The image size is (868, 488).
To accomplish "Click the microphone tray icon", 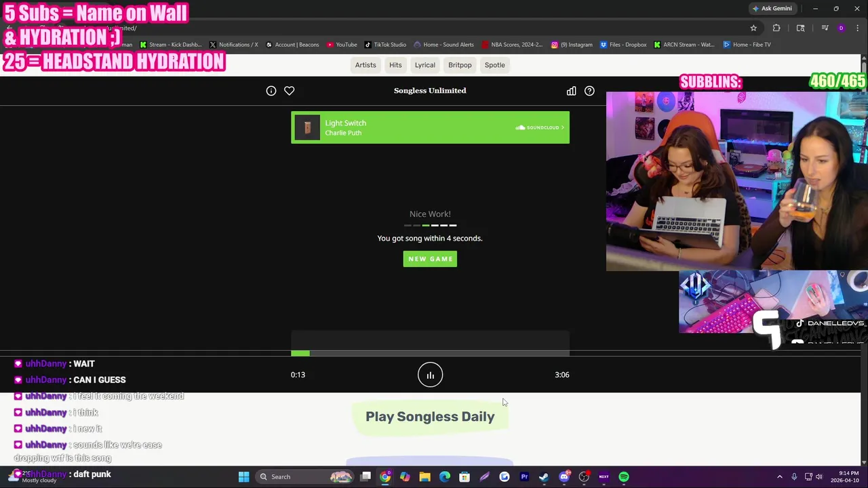I will click(794, 477).
